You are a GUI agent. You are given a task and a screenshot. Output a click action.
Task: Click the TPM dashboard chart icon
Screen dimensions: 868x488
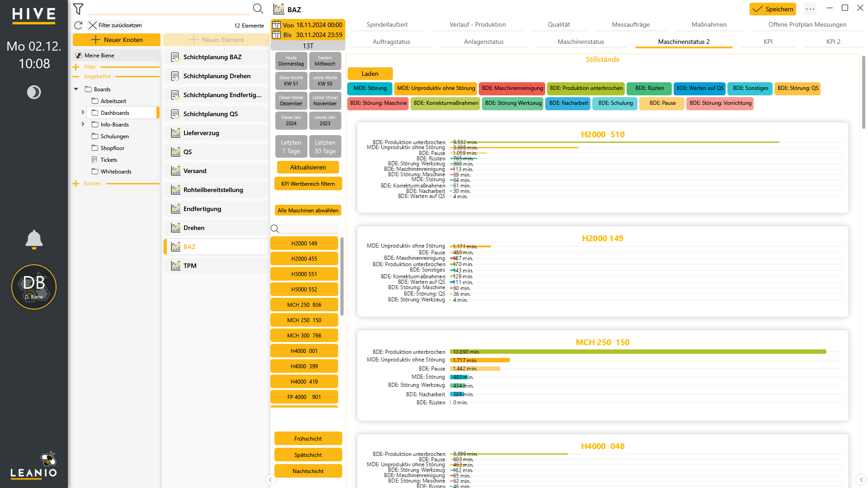[x=175, y=266]
